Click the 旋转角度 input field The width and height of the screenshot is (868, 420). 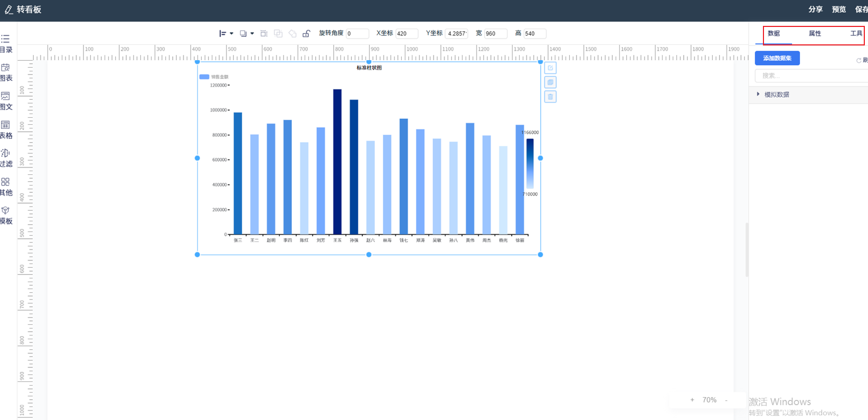tap(357, 33)
